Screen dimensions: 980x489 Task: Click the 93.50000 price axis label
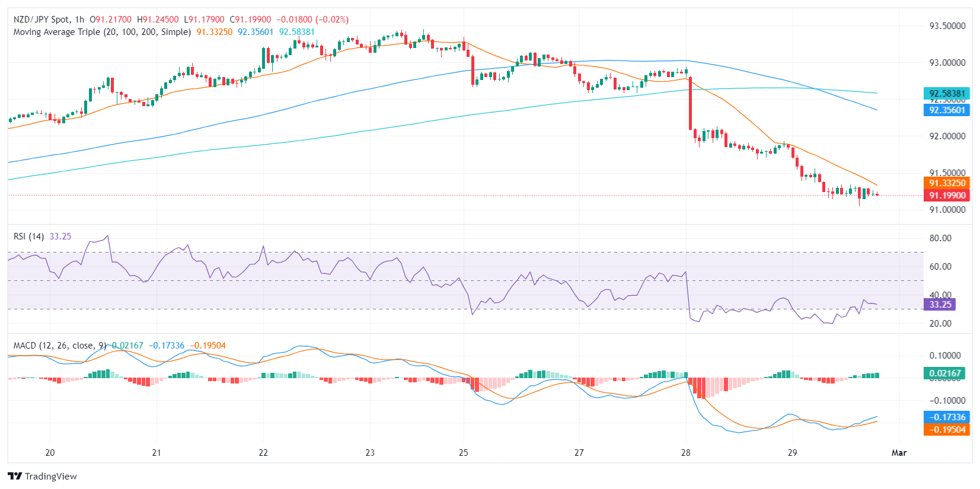point(947,26)
